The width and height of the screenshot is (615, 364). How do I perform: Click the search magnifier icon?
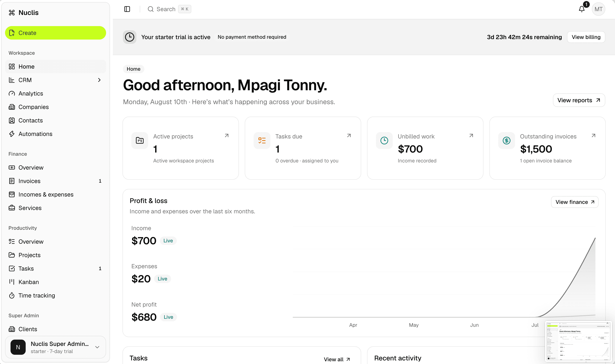[151, 9]
